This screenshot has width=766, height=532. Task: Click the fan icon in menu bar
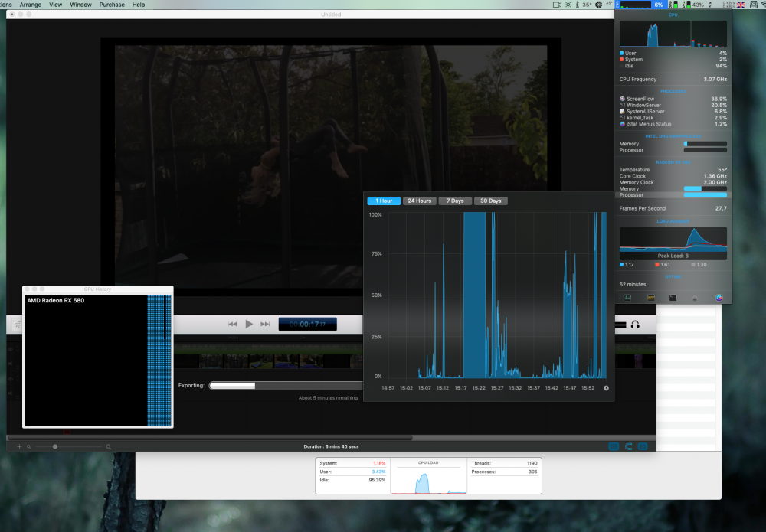(598, 5)
